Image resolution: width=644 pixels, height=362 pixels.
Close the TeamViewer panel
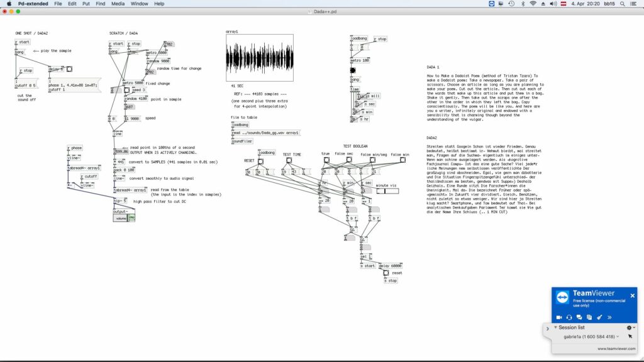633,295
